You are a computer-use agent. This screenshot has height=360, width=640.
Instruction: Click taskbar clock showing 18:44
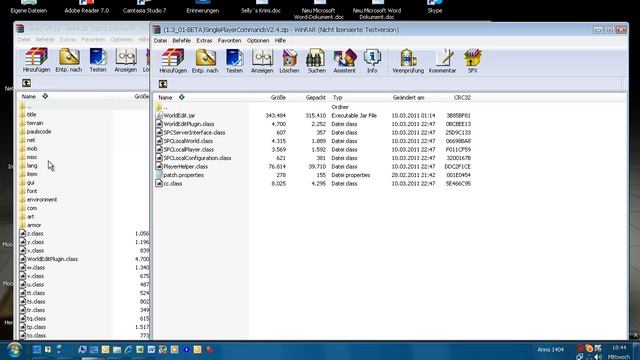[x=619, y=348]
